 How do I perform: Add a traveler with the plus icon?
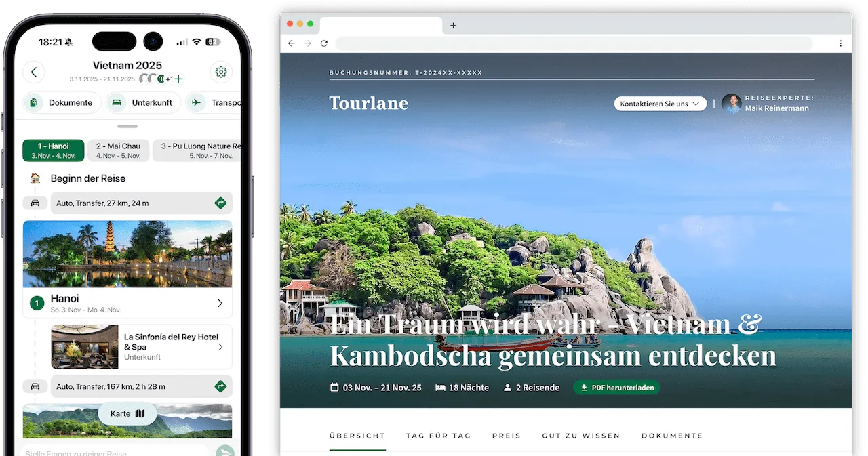[x=179, y=79]
